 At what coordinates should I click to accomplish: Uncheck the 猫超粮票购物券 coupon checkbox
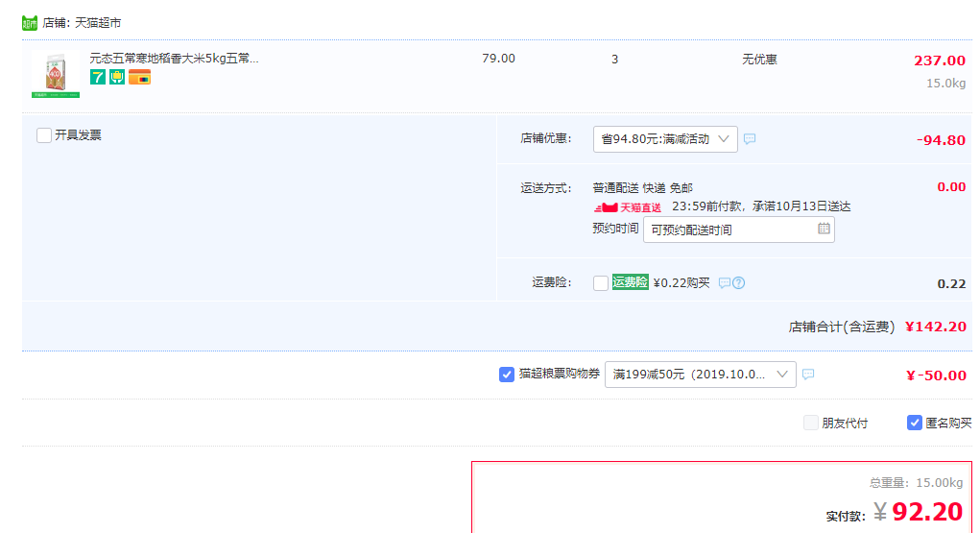tap(507, 375)
